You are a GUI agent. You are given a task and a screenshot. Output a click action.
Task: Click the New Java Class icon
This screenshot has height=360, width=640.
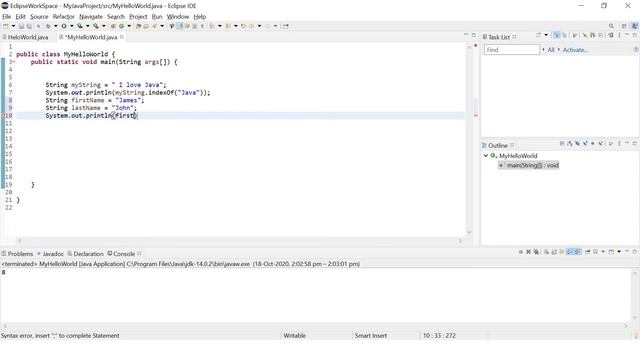click(121, 26)
